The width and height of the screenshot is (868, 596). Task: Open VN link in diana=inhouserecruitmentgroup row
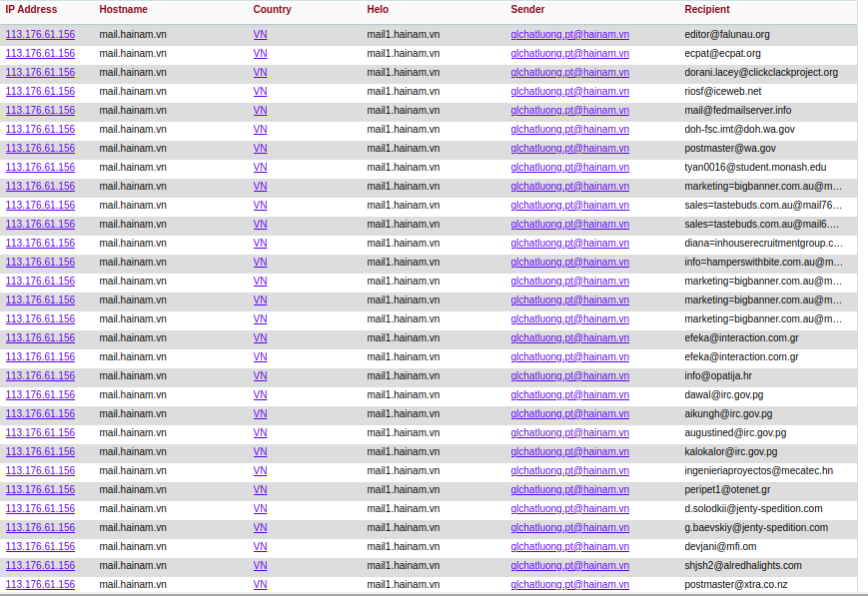point(260,243)
